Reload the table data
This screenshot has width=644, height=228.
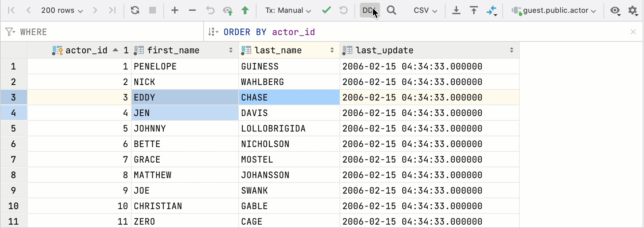point(135,10)
